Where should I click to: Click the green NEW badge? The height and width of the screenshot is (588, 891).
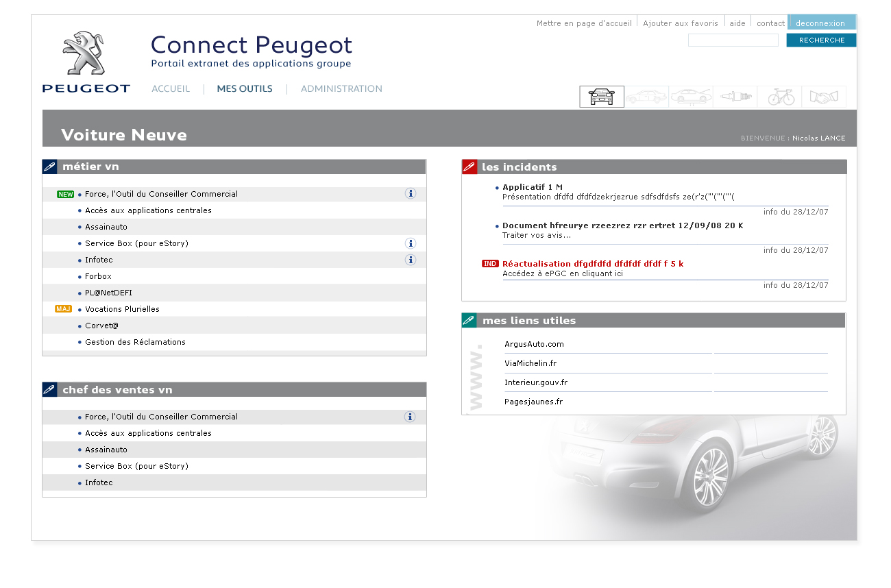(x=66, y=195)
